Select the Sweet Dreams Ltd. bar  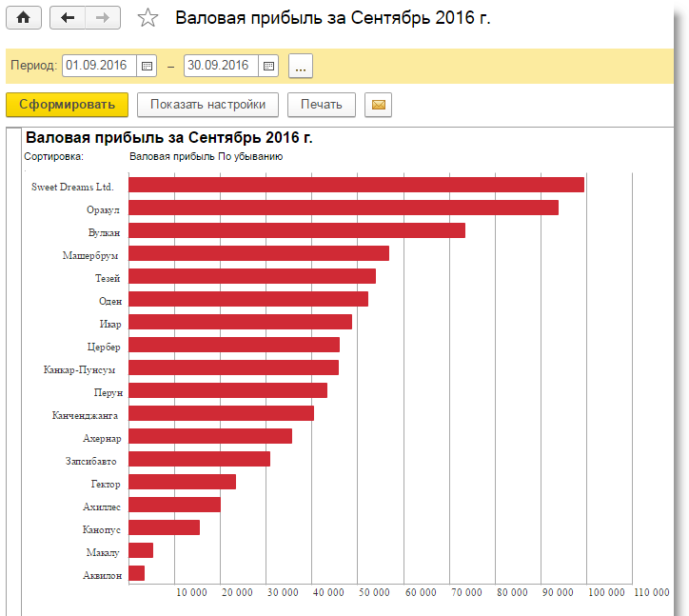tap(356, 185)
